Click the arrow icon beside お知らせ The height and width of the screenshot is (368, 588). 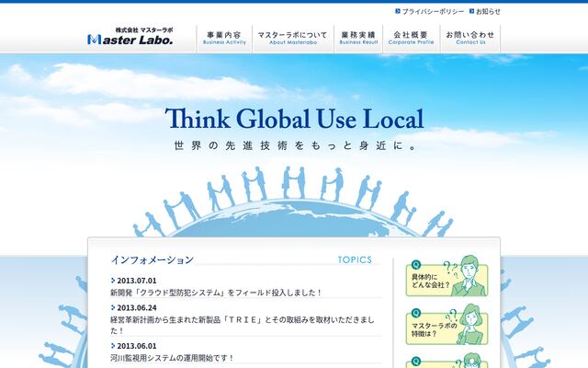pyautogui.click(x=471, y=11)
